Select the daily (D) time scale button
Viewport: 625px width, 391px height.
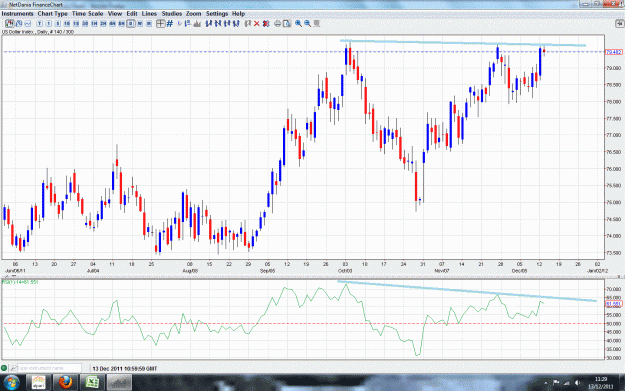(131, 24)
